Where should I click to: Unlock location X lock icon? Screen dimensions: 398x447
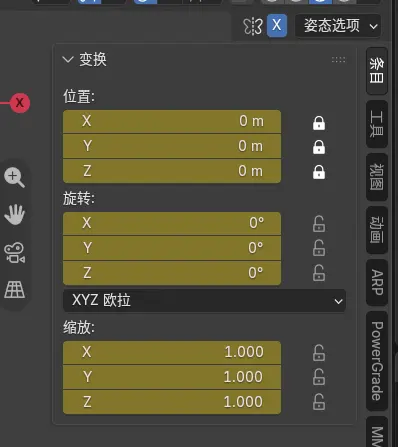(x=319, y=123)
